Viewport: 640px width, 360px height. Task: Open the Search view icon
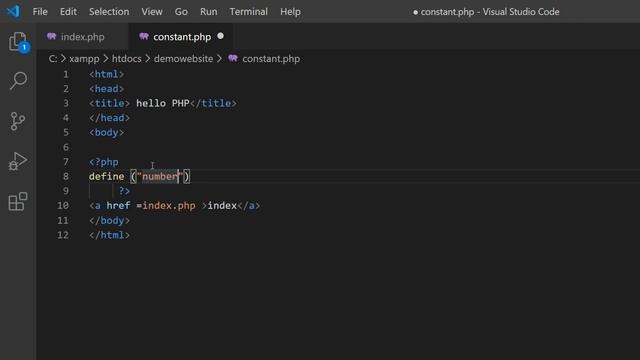(x=18, y=81)
